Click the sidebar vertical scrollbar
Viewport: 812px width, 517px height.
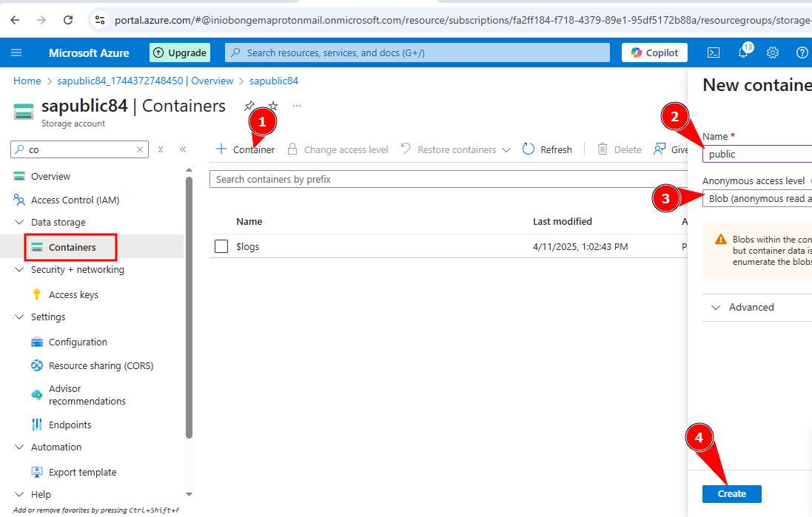(189, 308)
